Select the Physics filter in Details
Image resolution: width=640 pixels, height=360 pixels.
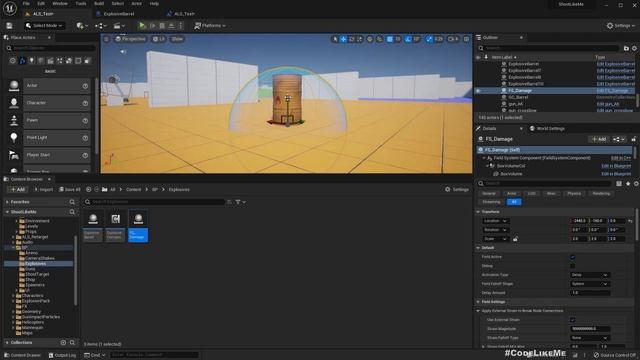(574, 193)
